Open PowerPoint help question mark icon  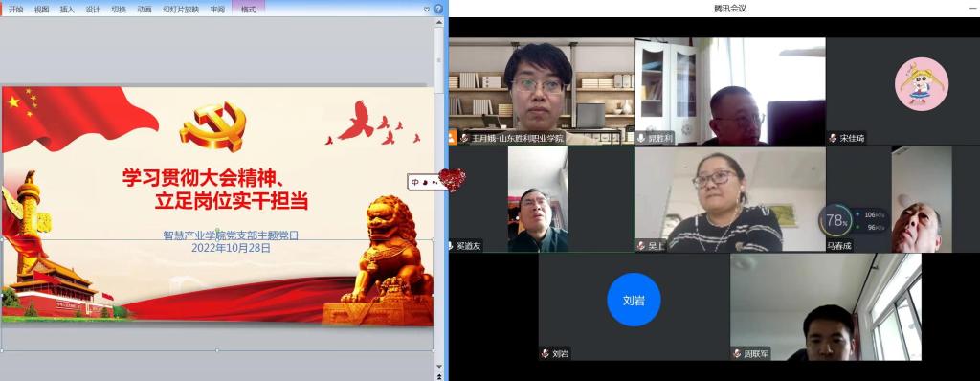(438, 9)
